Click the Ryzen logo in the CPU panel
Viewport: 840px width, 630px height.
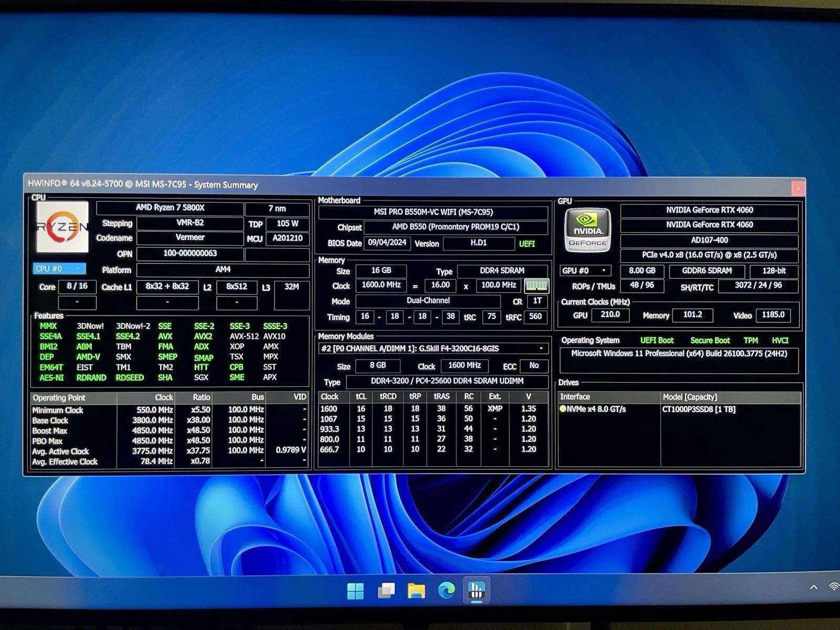pyautogui.click(x=63, y=226)
